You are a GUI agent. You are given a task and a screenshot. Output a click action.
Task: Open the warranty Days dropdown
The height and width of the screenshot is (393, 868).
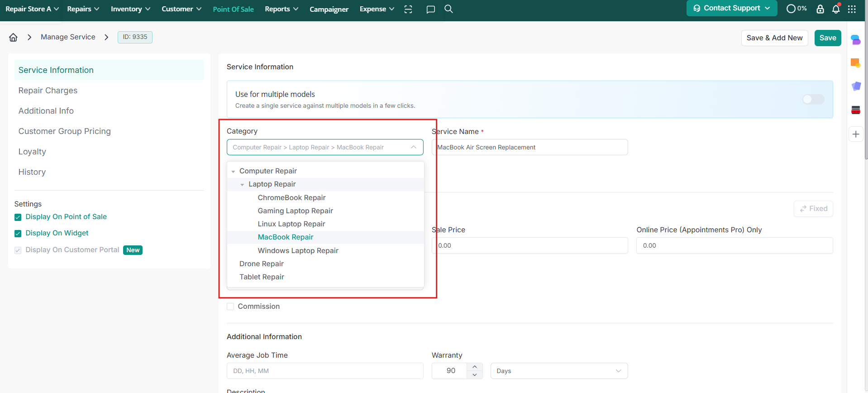pyautogui.click(x=559, y=371)
